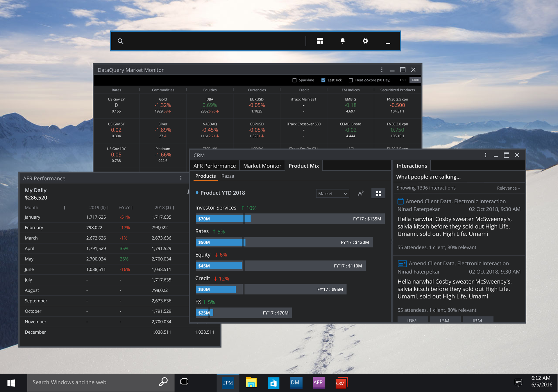This screenshot has height=392, width=558.
Task: Switch to line chart view in Product Mix
Action: [x=361, y=193]
